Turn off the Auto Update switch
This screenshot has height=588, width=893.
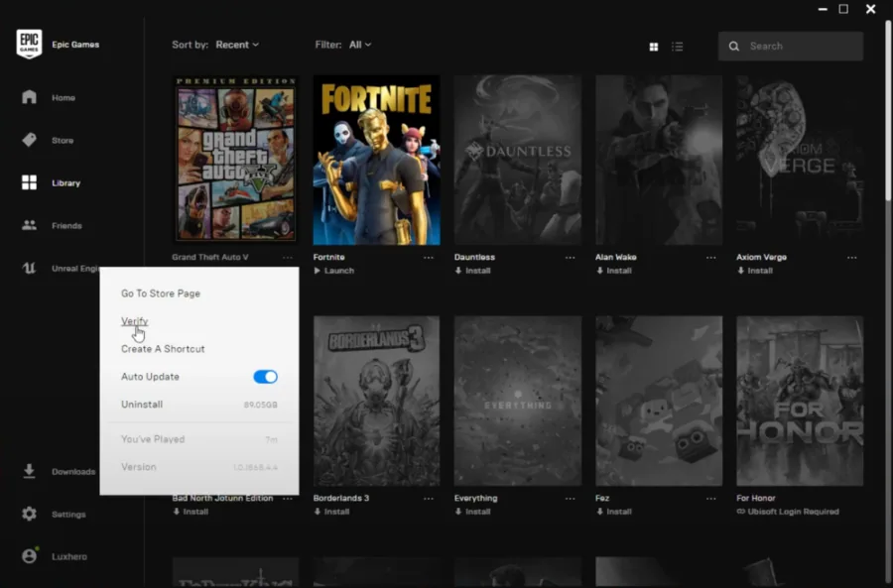coord(265,377)
